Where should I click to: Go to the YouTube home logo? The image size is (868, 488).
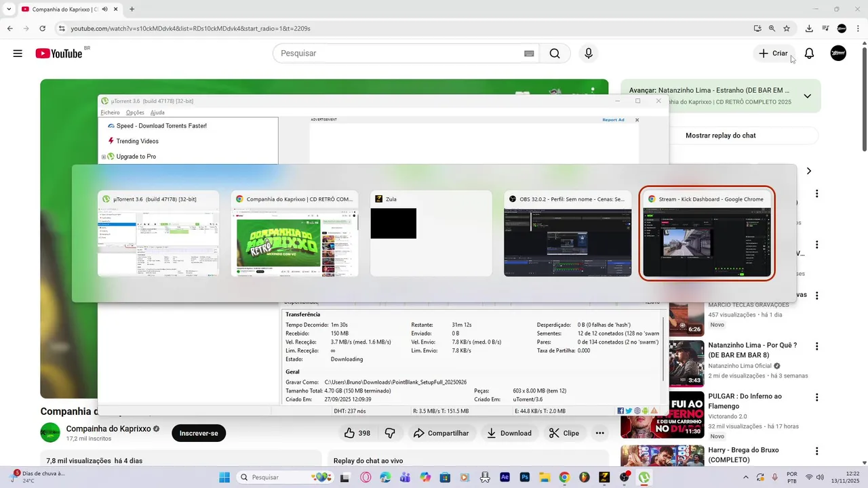pyautogui.click(x=59, y=54)
